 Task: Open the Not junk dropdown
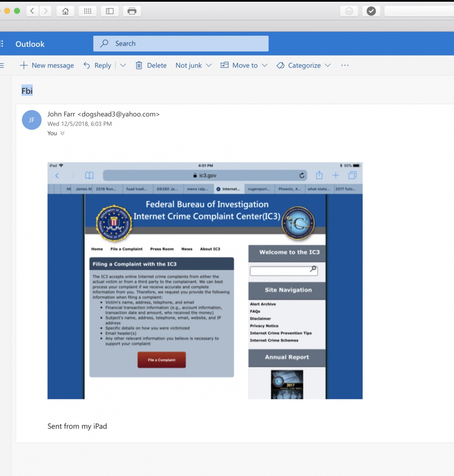(x=193, y=65)
